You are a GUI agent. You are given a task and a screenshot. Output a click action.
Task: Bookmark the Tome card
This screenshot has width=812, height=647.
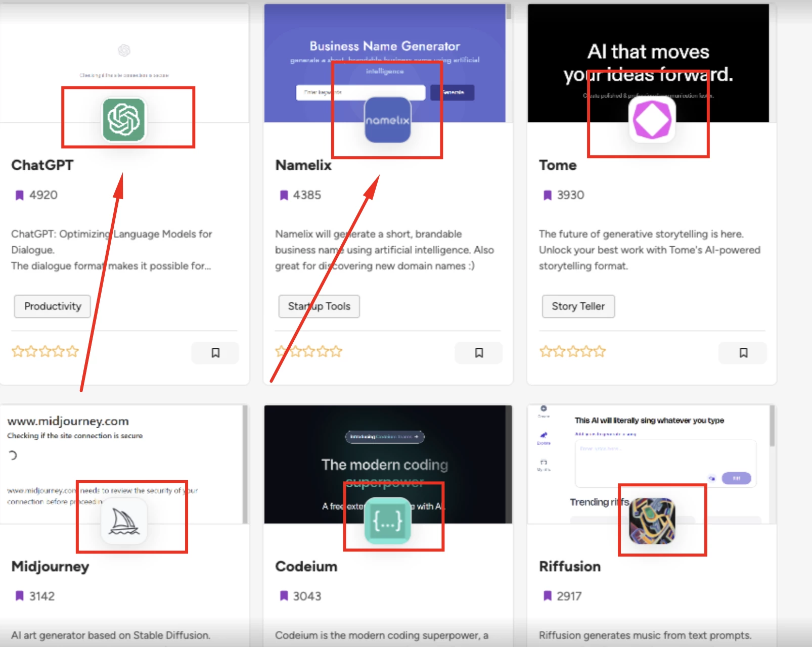pos(743,353)
